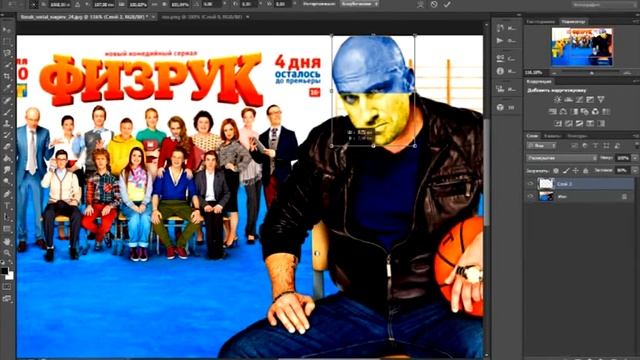Screen dimensions: 640x360
Task: Select the Eyedropper tool
Action: click(7, 87)
